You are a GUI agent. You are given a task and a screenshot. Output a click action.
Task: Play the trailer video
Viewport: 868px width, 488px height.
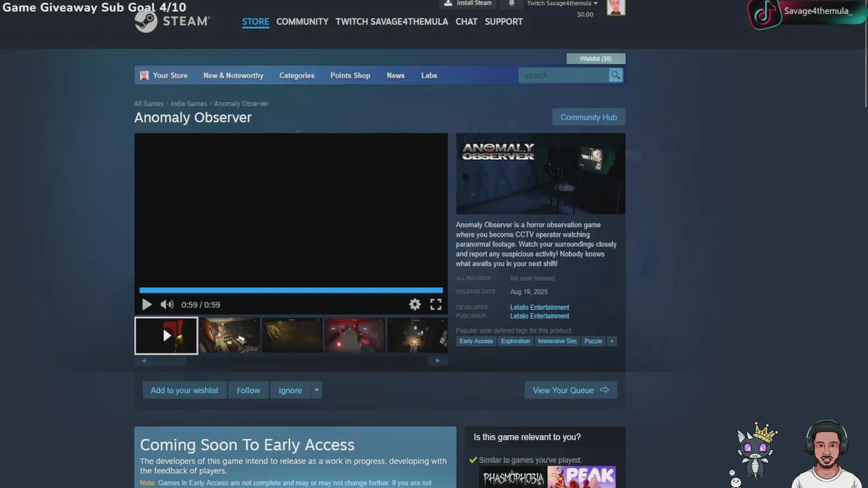[146, 305]
